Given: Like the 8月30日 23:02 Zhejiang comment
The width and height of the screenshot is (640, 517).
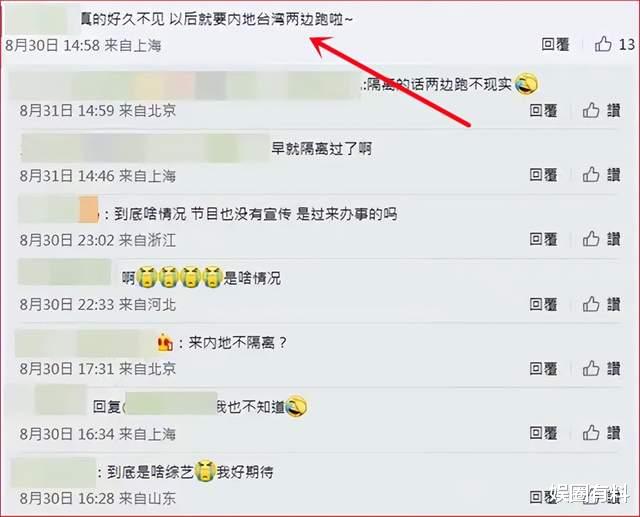Looking at the screenshot, I should pyautogui.click(x=591, y=239).
